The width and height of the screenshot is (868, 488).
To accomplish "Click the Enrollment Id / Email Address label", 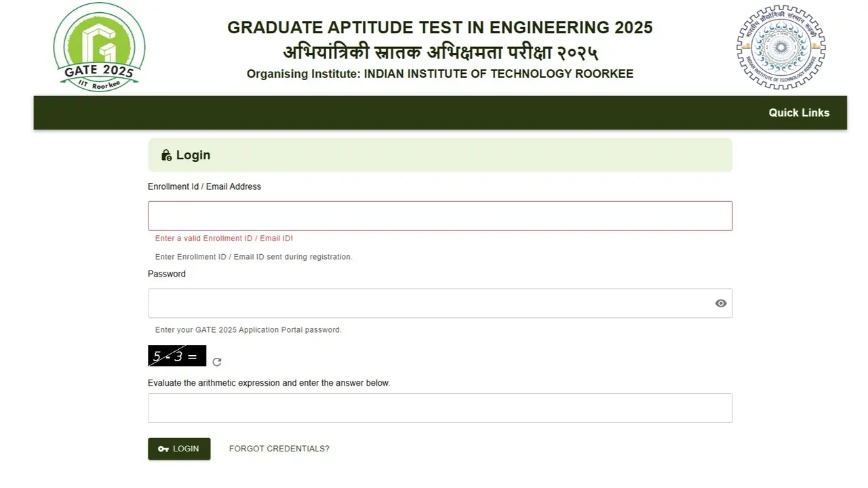I will [204, 186].
